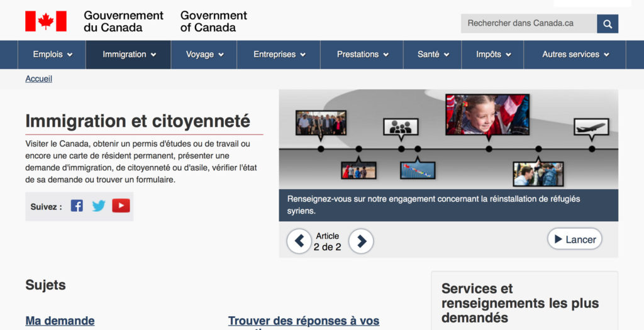Image resolution: width=644 pixels, height=330 pixels.
Task: Click the smiling girl photo in timeline
Action: pyautogui.click(x=487, y=114)
